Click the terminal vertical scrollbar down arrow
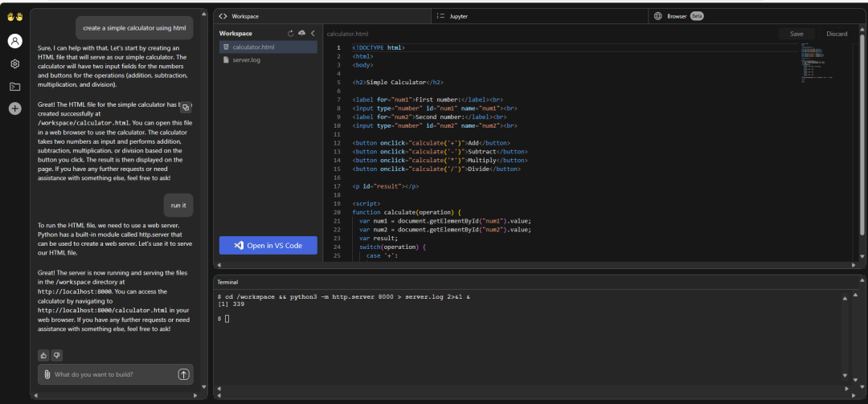The height and width of the screenshot is (404, 868). [x=844, y=375]
